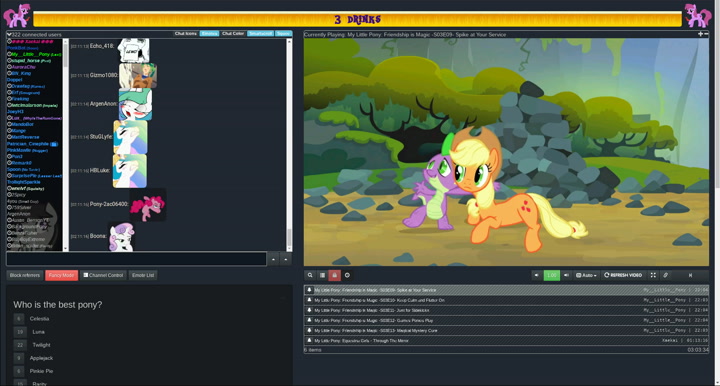Click the pink pony logo in the top left corner
The width and height of the screenshot is (720, 386).
click(17, 15)
